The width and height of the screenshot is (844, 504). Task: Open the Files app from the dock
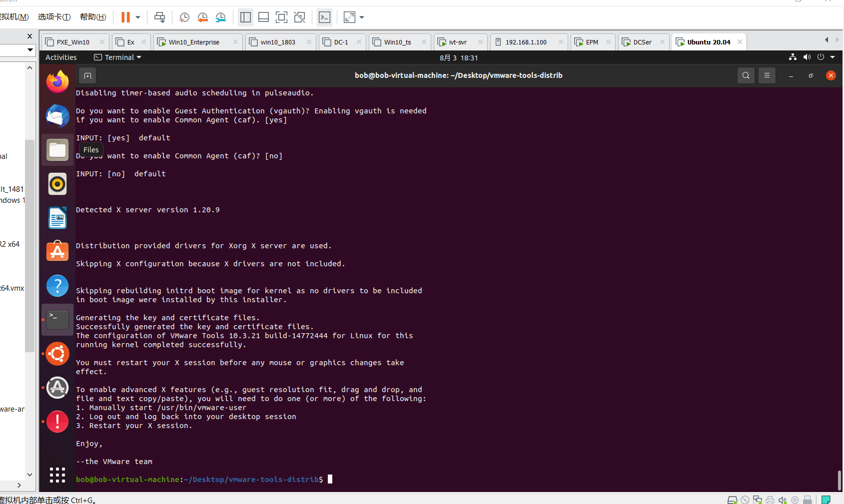pyautogui.click(x=57, y=149)
